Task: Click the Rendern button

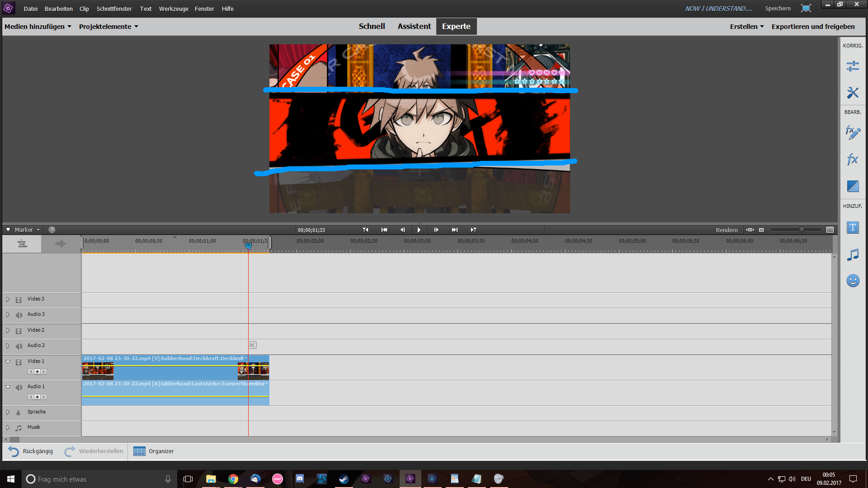Action: coord(726,230)
